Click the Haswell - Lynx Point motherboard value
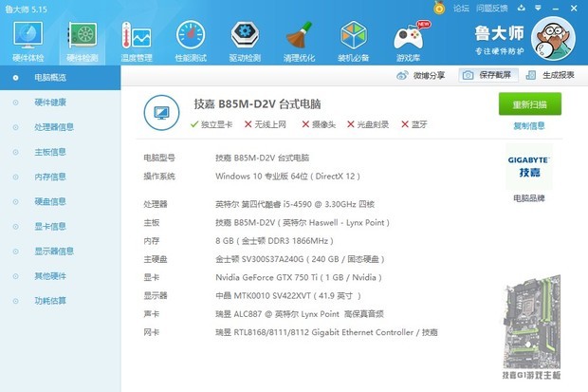 [x=303, y=223]
